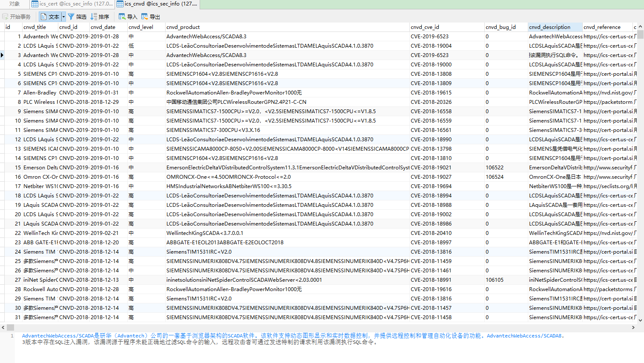Click date cell 2019-01-31
The width and height of the screenshot is (644, 363).
coord(109,92)
